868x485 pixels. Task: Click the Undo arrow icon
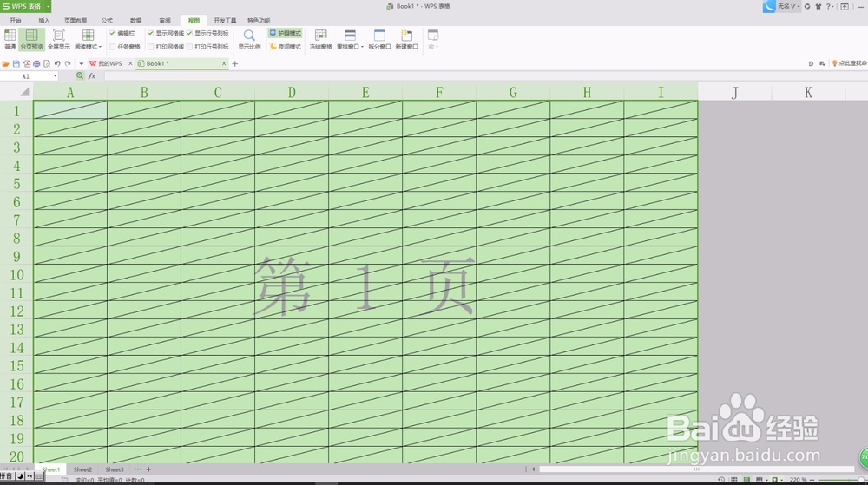(x=57, y=63)
